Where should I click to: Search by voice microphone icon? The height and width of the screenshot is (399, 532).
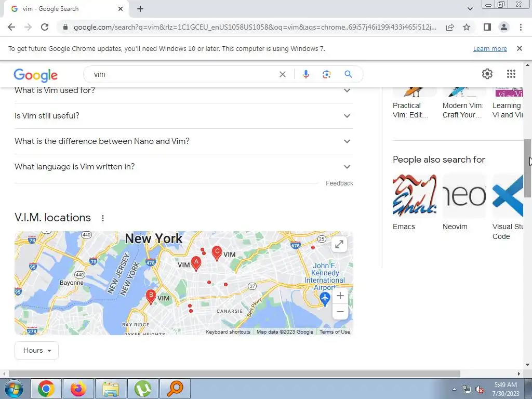(x=305, y=74)
